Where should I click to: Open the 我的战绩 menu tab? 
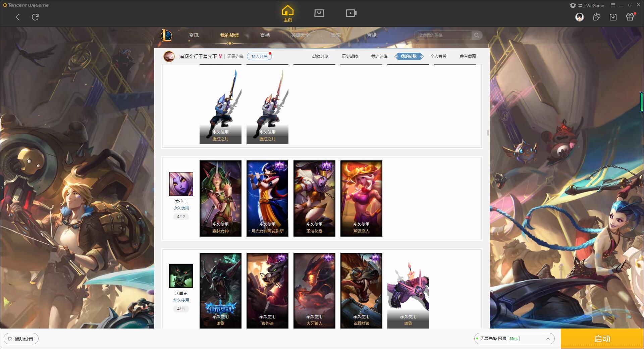(229, 35)
